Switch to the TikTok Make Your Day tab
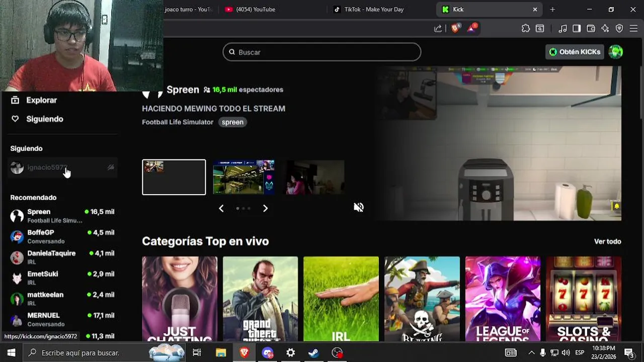This screenshot has height=362, width=644. [x=381, y=9]
